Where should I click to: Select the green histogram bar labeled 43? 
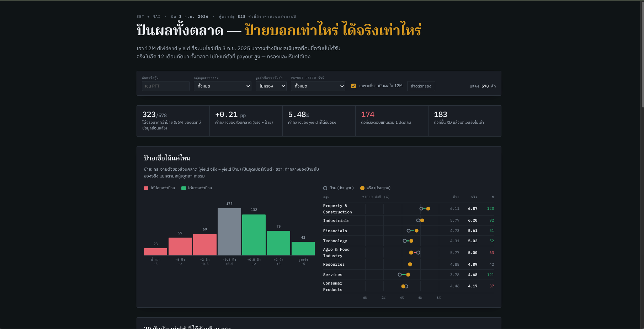pos(303,249)
